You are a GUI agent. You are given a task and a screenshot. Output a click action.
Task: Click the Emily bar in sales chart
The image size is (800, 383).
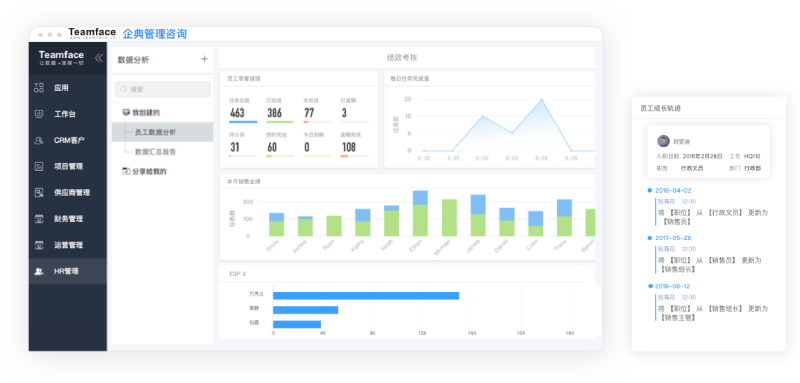pos(277,225)
